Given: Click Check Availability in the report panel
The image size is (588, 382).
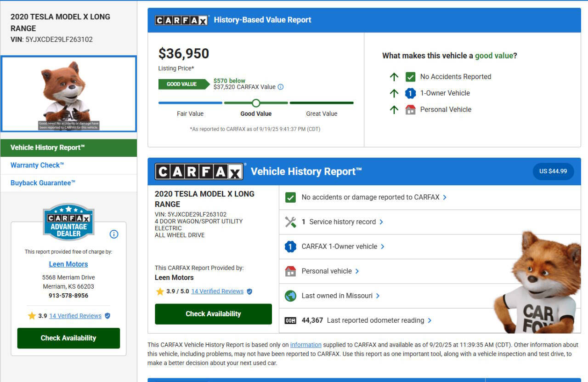Looking at the screenshot, I should 213,314.
